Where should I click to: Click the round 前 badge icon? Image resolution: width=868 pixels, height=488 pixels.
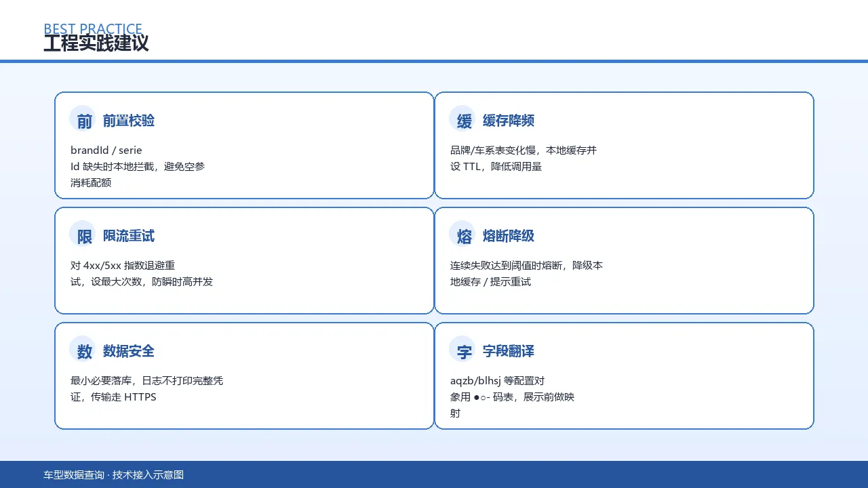tap(83, 119)
